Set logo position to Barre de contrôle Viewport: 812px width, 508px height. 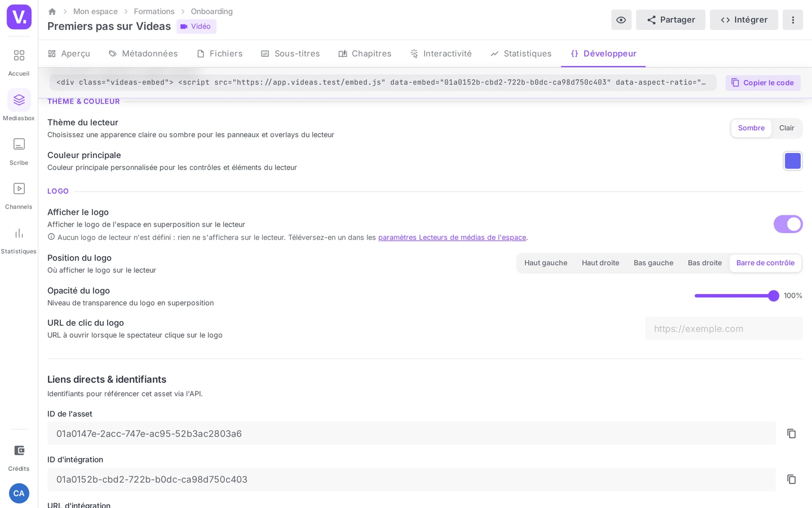pos(765,263)
